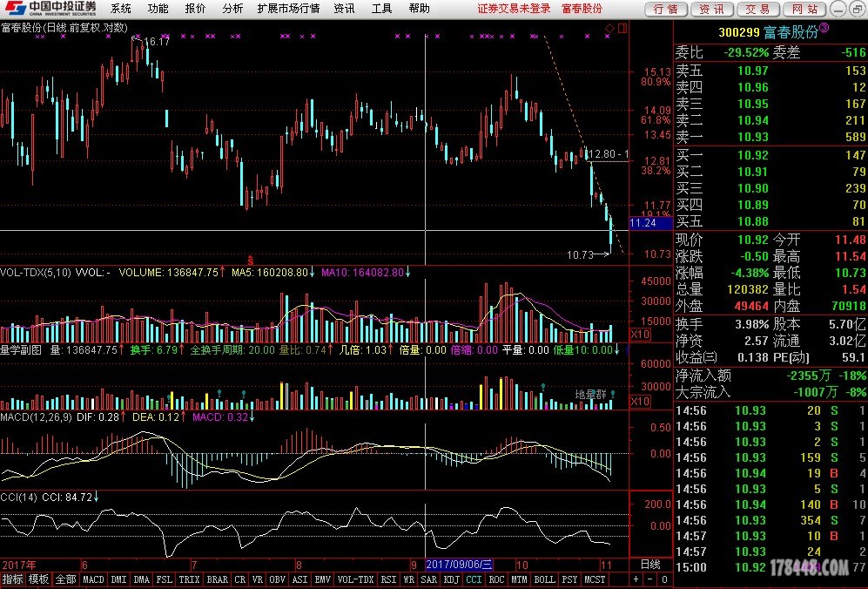Click the minus zoom button in bottom bar

649,579
